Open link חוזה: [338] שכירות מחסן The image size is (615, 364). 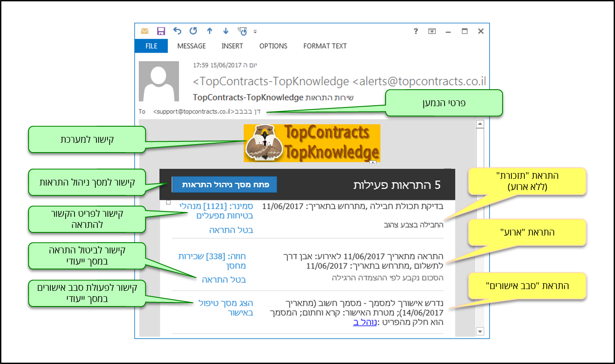pyautogui.click(x=212, y=261)
